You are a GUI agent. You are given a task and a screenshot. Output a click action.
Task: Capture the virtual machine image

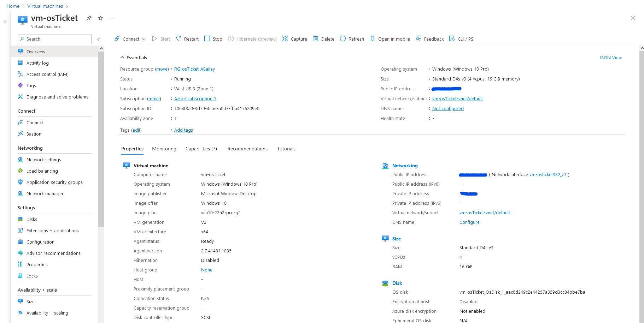295,39
